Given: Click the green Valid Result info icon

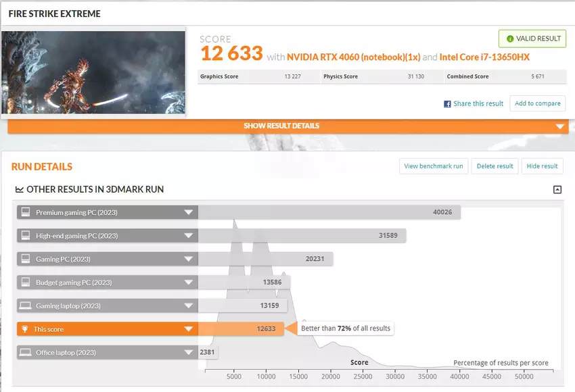Looking at the screenshot, I should (509, 39).
